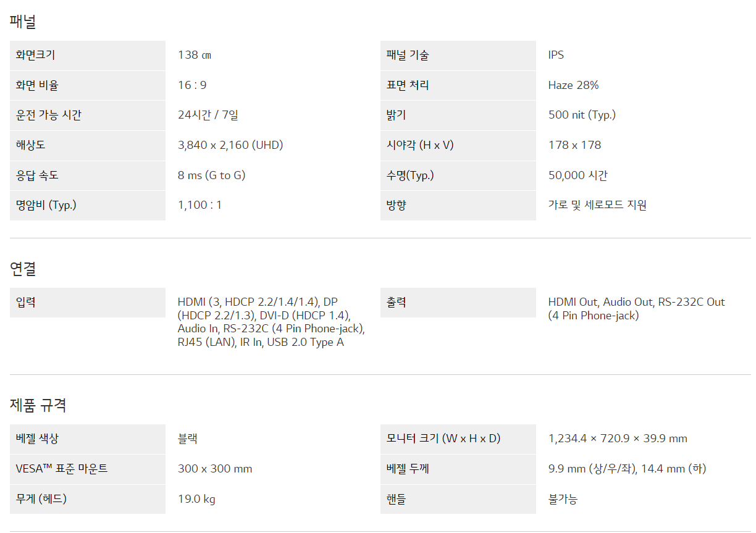Click the 3,840 x 2,160 (UHD) resolution value

click(230, 145)
